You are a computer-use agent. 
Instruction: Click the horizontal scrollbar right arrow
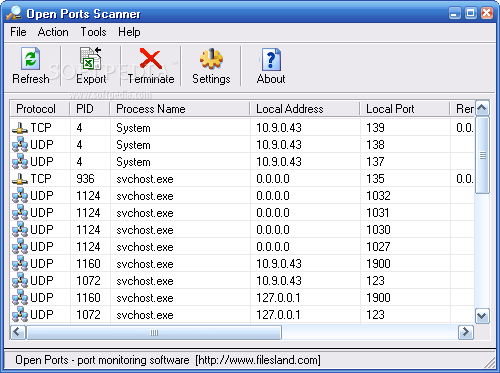(466, 332)
